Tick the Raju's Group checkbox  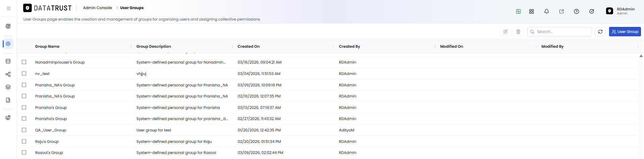click(24, 141)
